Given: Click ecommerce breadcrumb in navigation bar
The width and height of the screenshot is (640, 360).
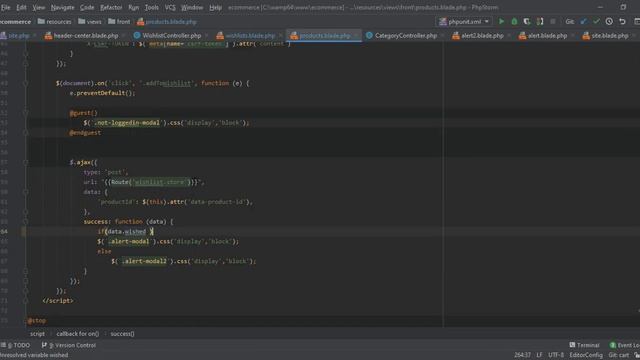Looking at the screenshot, I should 15,22.
